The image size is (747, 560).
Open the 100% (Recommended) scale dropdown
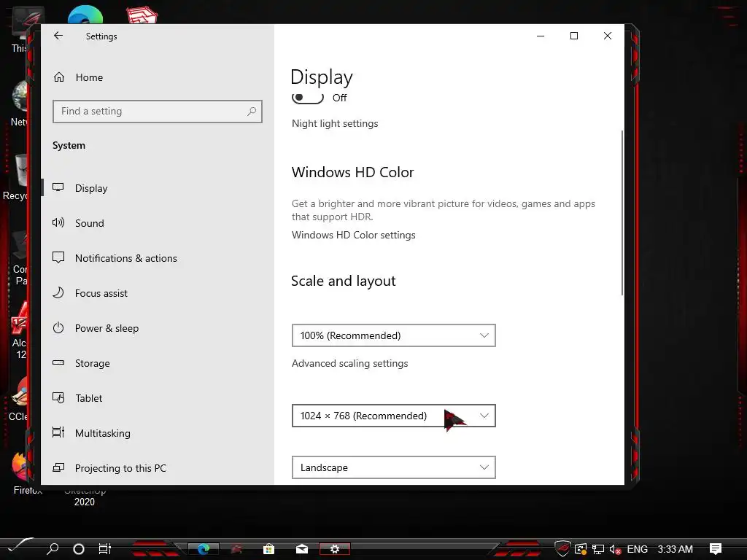click(x=393, y=335)
